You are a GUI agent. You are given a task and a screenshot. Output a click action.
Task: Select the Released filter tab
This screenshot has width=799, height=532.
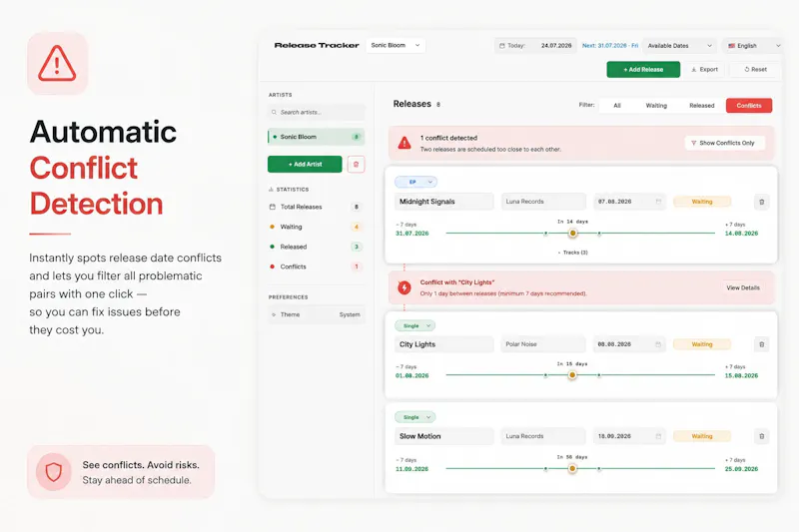click(702, 106)
